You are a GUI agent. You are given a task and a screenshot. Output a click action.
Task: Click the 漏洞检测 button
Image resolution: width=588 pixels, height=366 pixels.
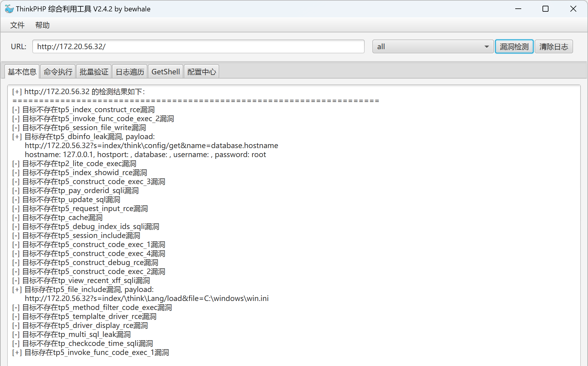[514, 46]
